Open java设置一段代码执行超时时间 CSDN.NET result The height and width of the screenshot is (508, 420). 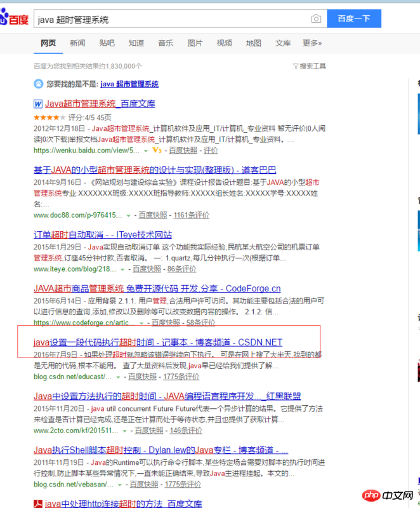(x=158, y=342)
